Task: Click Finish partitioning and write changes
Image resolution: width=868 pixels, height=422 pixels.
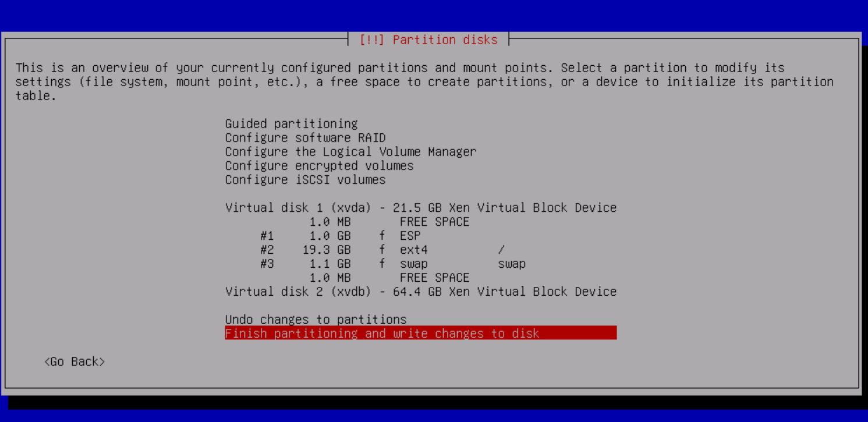Action: point(382,334)
